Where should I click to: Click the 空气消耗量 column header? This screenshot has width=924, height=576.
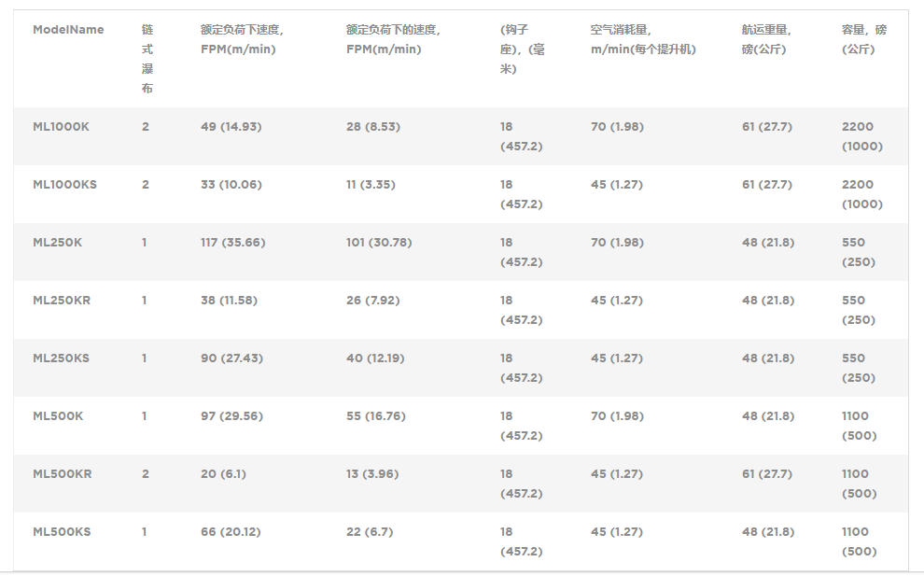pyautogui.click(x=643, y=39)
